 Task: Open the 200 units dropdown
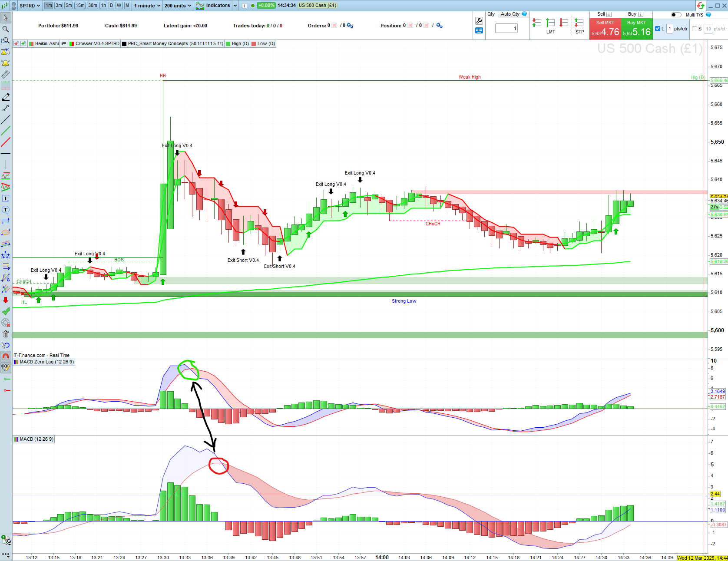tap(178, 6)
